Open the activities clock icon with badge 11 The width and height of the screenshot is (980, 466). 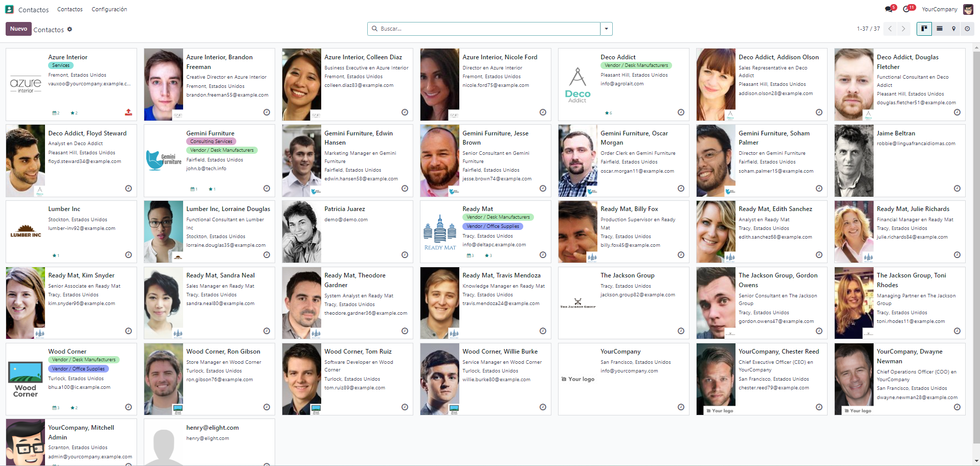(x=906, y=9)
